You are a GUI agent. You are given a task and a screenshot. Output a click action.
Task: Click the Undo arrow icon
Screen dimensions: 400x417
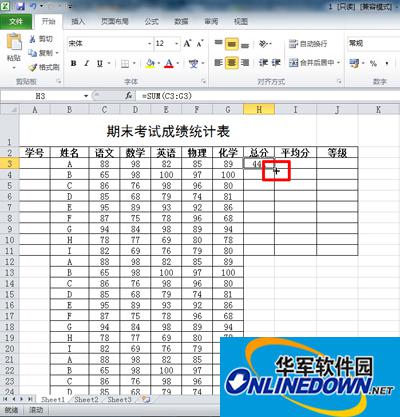(33, 6)
